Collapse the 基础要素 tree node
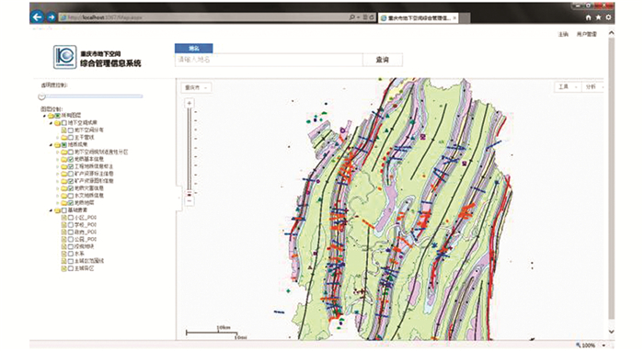Image resolution: width=644 pixels, height=351 pixels. [52, 210]
